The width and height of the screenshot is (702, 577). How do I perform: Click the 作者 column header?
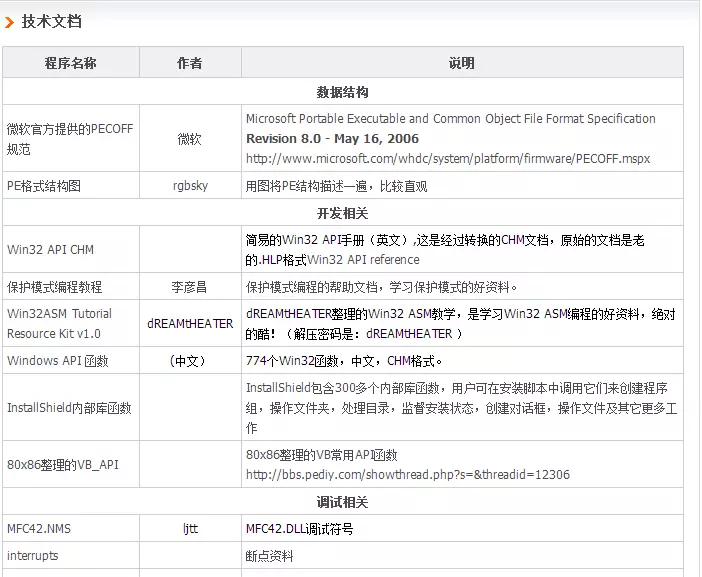pyautogui.click(x=190, y=63)
